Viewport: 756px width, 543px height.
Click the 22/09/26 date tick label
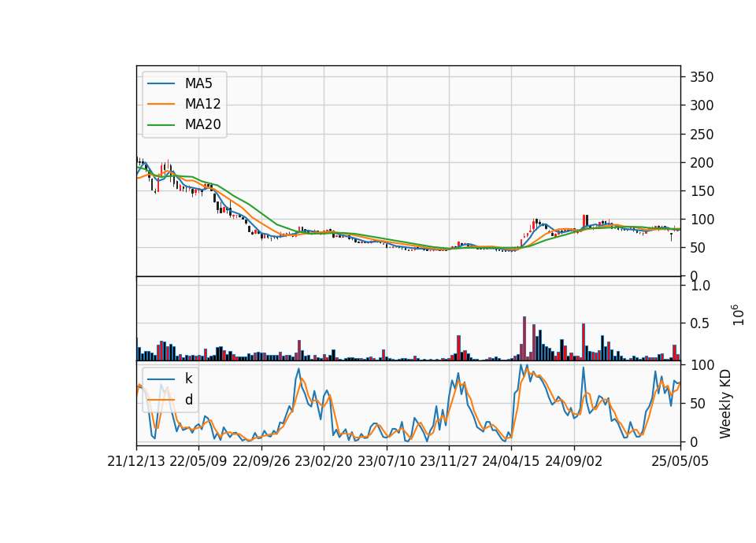pos(261,461)
